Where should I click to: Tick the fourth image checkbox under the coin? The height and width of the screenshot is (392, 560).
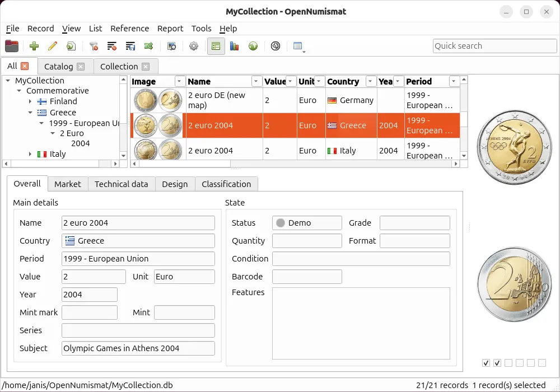click(520, 363)
